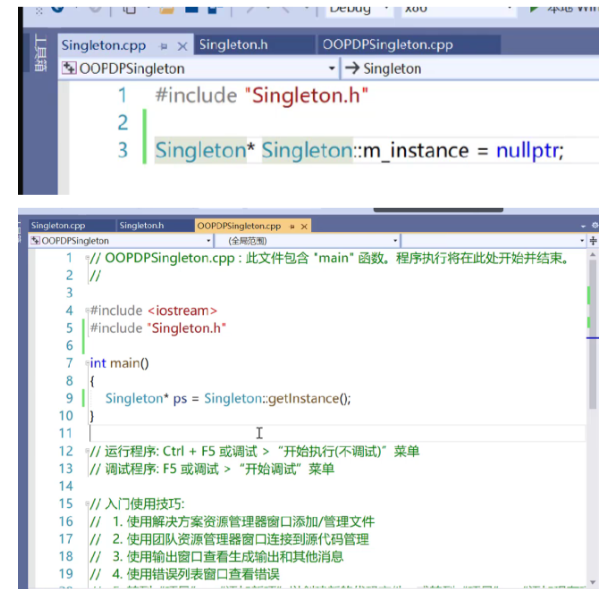Collapse the #include block at line 4

tap(87, 311)
